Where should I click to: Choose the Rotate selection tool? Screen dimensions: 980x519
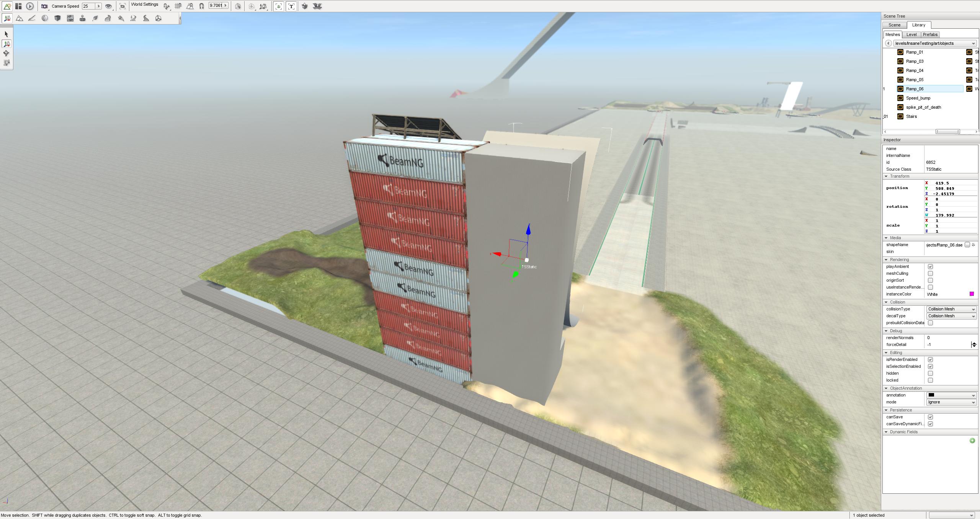click(6, 53)
